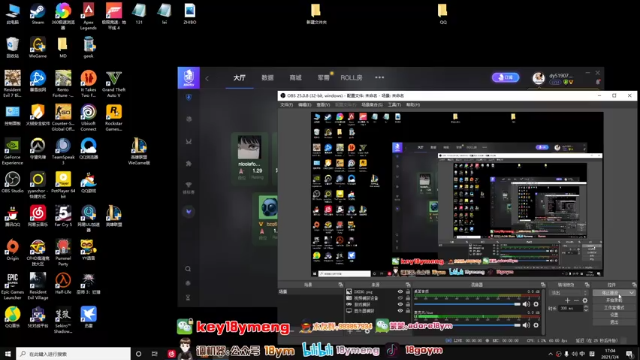Viewport: 640px width, 360px height.
Task: Toggle visibility of first OBS source
Action: tap(400, 292)
